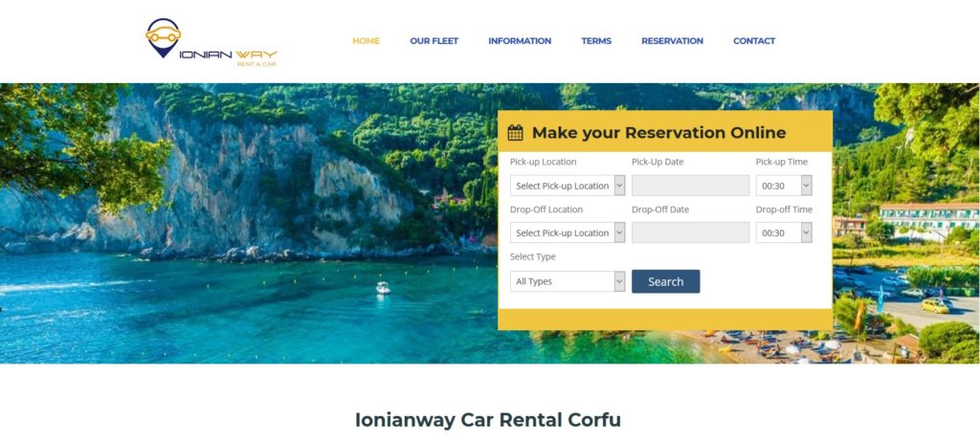This screenshot has width=980, height=442.
Task: Open the CONTACT menu item
Action: tap(754, 41)
